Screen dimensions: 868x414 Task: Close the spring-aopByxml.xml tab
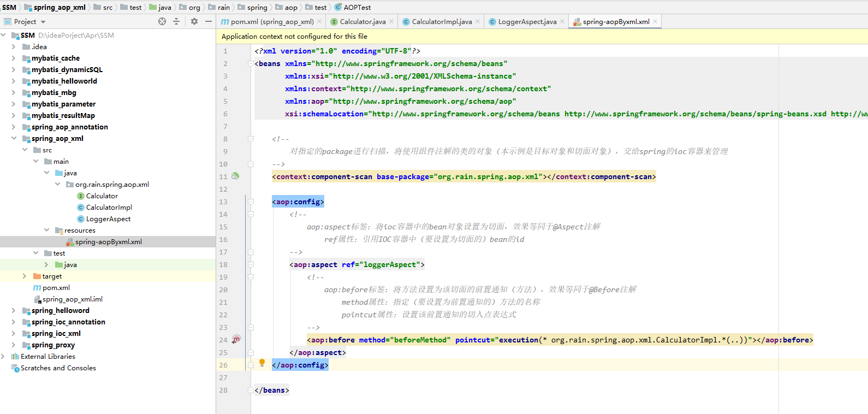click(x=655, y=22)
